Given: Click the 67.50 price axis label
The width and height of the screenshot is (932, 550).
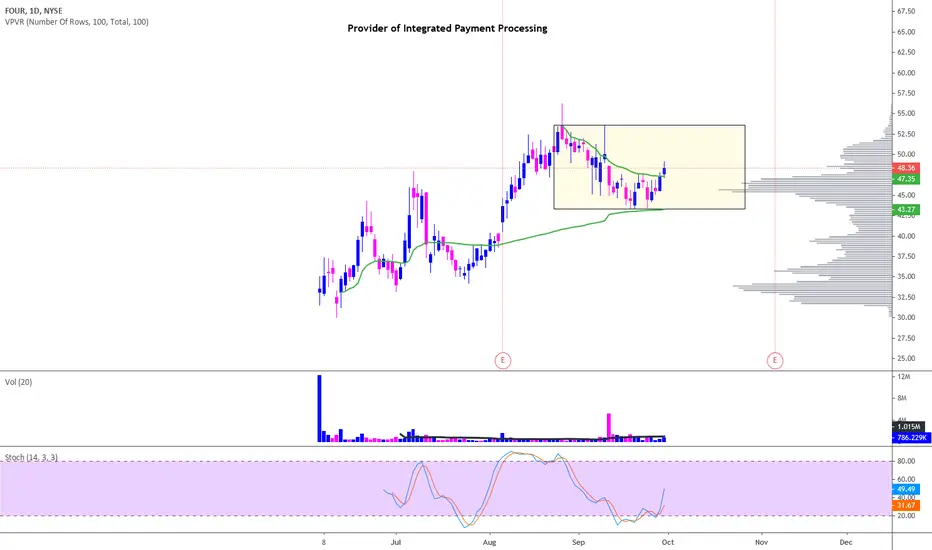Looking at the screenshot, I should coord(906,11).
